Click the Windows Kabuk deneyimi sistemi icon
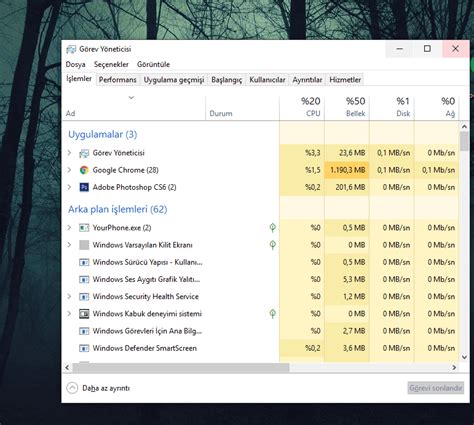474x425 pixels. tap(84, 314)
